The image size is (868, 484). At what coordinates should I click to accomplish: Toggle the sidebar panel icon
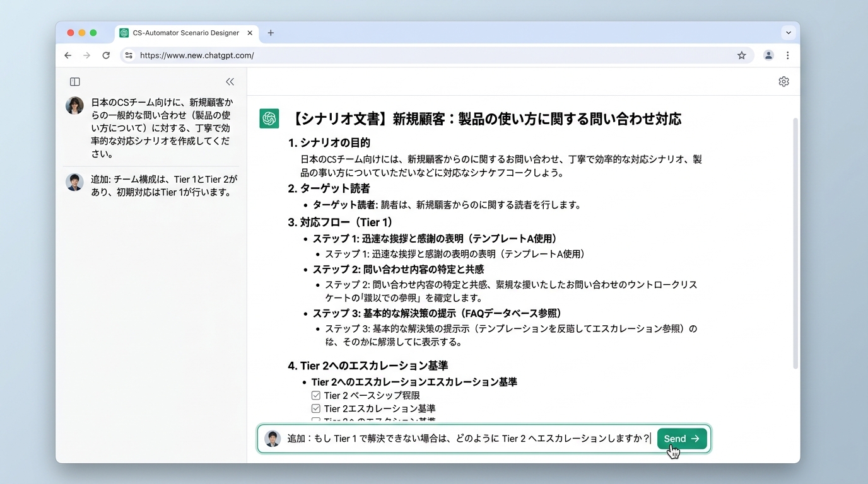75,82
